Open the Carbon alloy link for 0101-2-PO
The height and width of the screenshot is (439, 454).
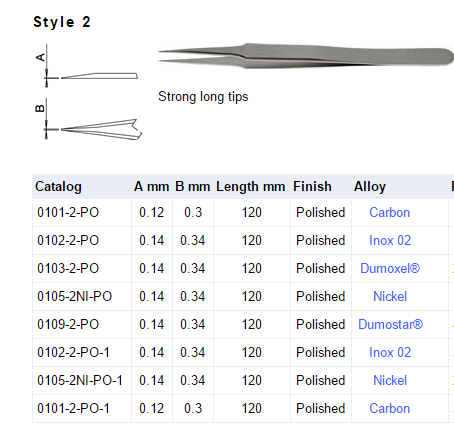click(389, 213)
